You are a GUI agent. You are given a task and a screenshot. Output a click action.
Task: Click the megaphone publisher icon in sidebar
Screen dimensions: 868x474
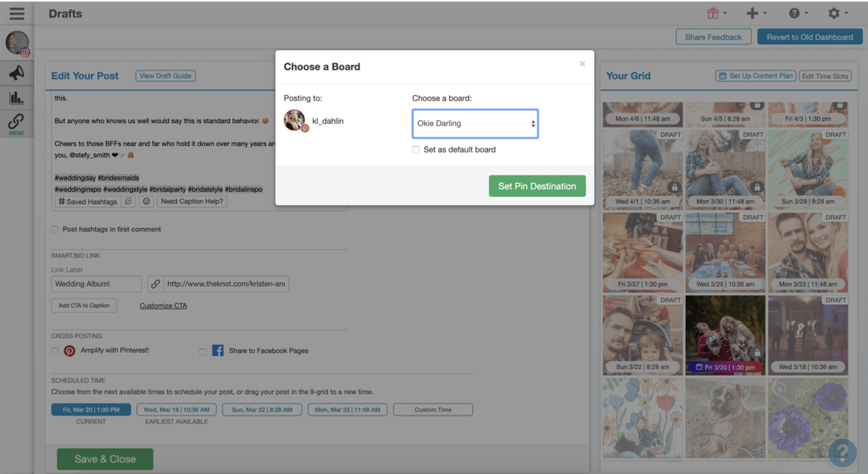pos(17,73)
